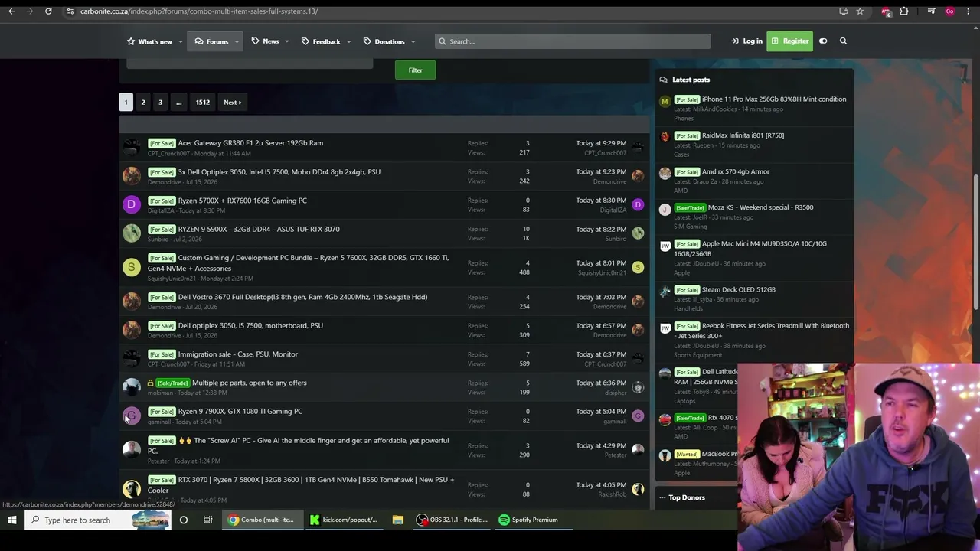Open File Explorer from the taskbar
This screenshot has width=980, height=551.
pos(398,520)
